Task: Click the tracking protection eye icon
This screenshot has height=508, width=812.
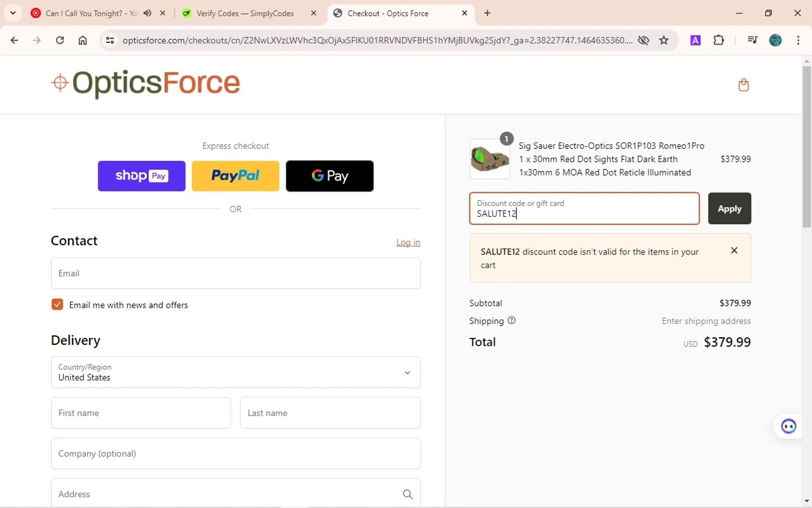Action: (643, 40)
